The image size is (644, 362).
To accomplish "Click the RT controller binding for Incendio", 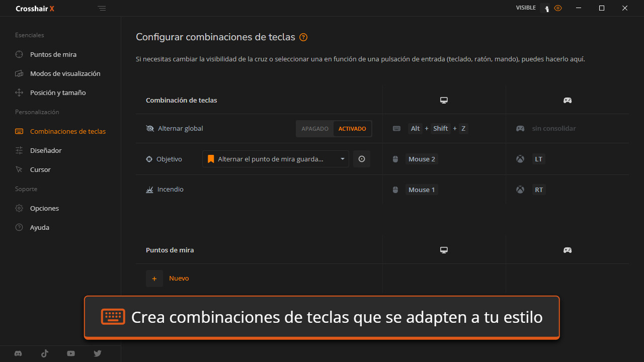I will 539,190.
